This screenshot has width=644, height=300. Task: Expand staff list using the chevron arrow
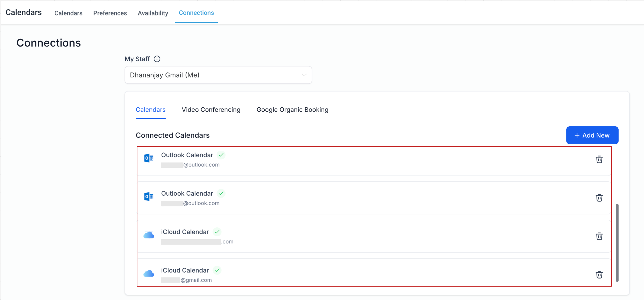click(304, 75)
